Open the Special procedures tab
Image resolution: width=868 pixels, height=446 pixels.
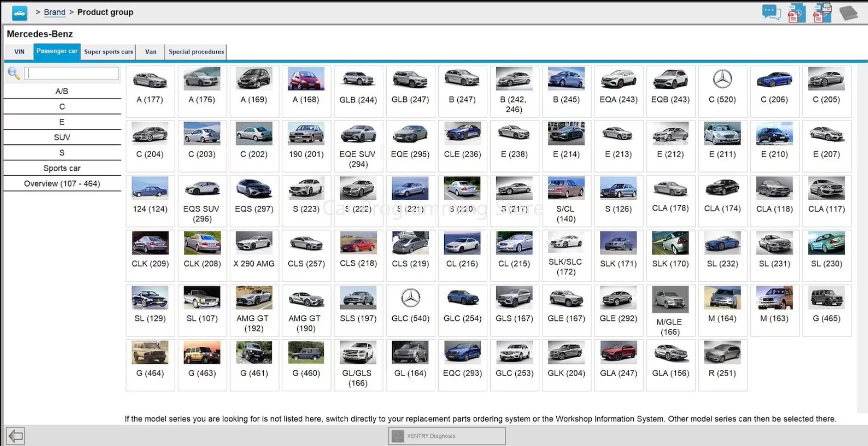pos(196,52)
